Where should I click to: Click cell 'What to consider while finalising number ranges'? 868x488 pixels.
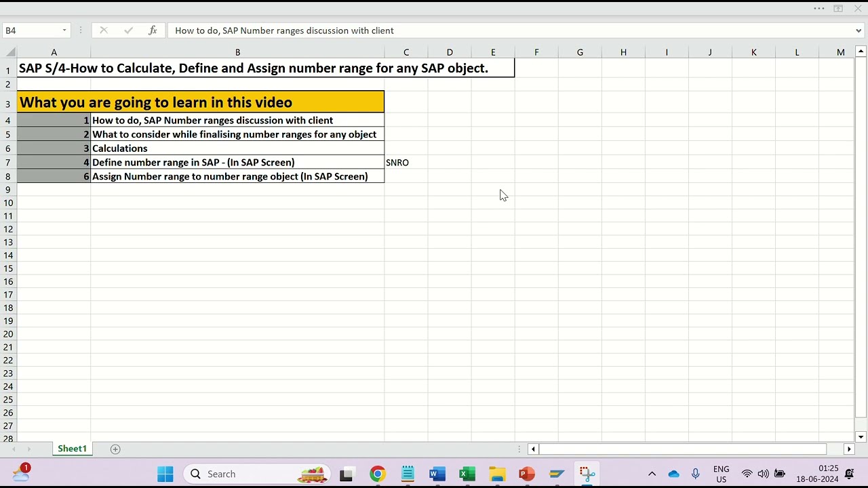(237, 134)
